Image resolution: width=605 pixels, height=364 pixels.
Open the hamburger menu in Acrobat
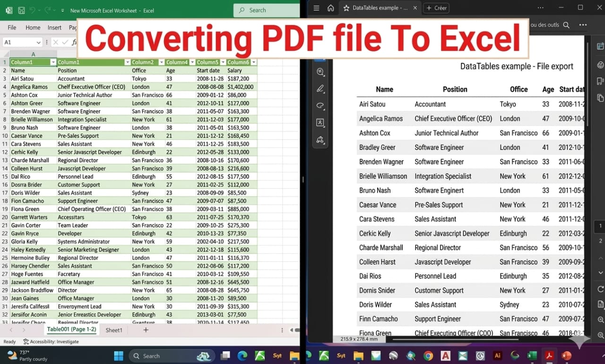(316, 8)
